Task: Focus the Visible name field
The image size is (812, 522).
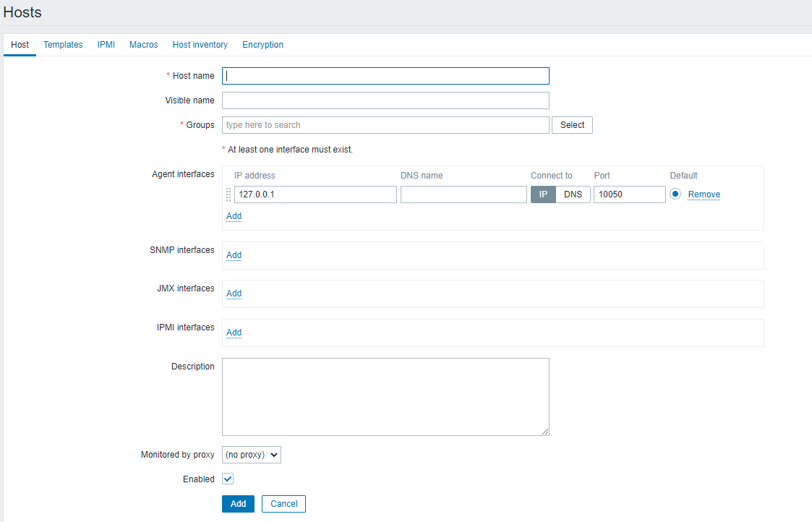Action: click(x=385, y=100)
